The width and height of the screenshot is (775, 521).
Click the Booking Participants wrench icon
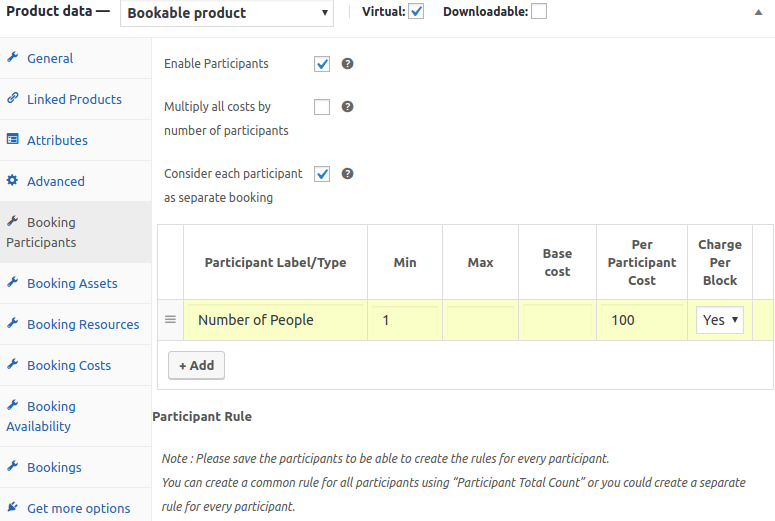pos(13,221)
